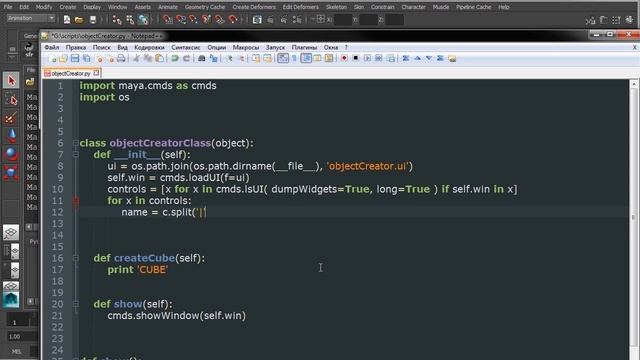Click Maya Open scene folder icon
The height and width of the screenshot is (360, 640).
79,19
